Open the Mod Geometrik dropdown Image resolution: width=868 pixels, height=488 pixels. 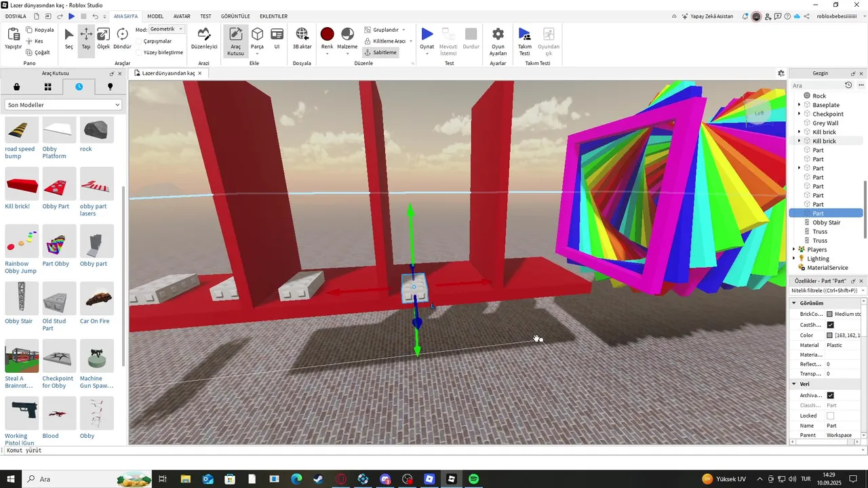tap(167, 29)
